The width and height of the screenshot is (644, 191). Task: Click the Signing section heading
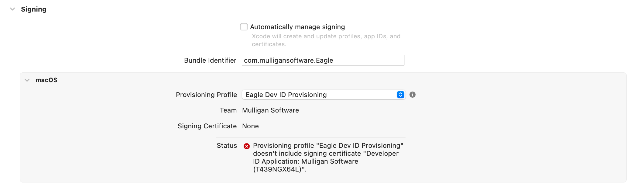coord(34,9)
